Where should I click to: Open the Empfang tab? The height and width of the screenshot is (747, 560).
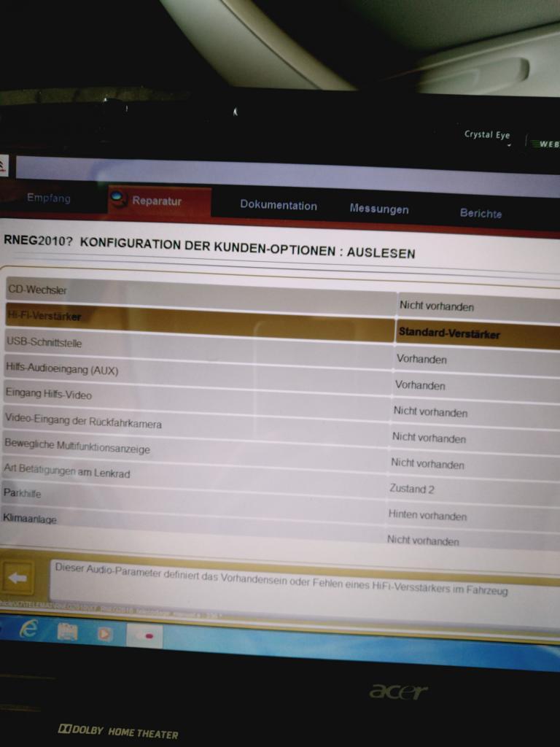49,198
